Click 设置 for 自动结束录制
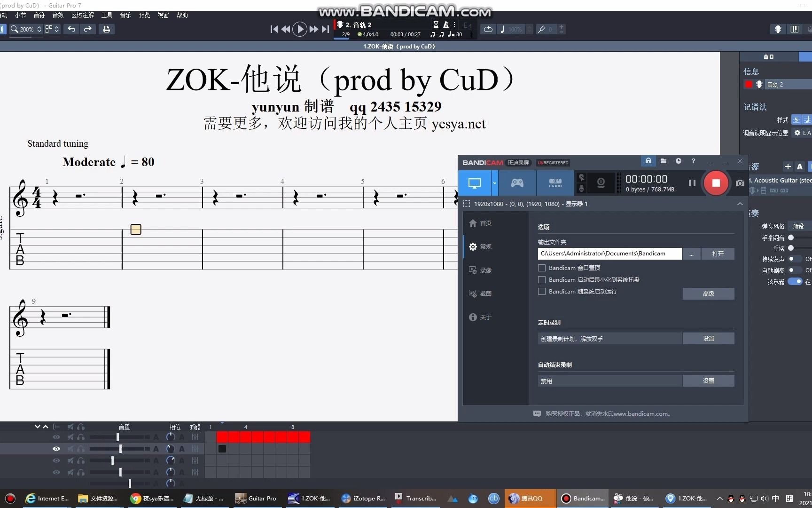The width and height of the screenshot is (812, 508). [x=708, y=381]
